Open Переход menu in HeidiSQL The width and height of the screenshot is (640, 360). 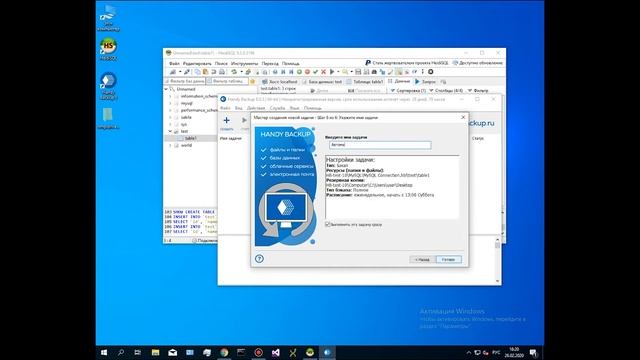[270, 64]
